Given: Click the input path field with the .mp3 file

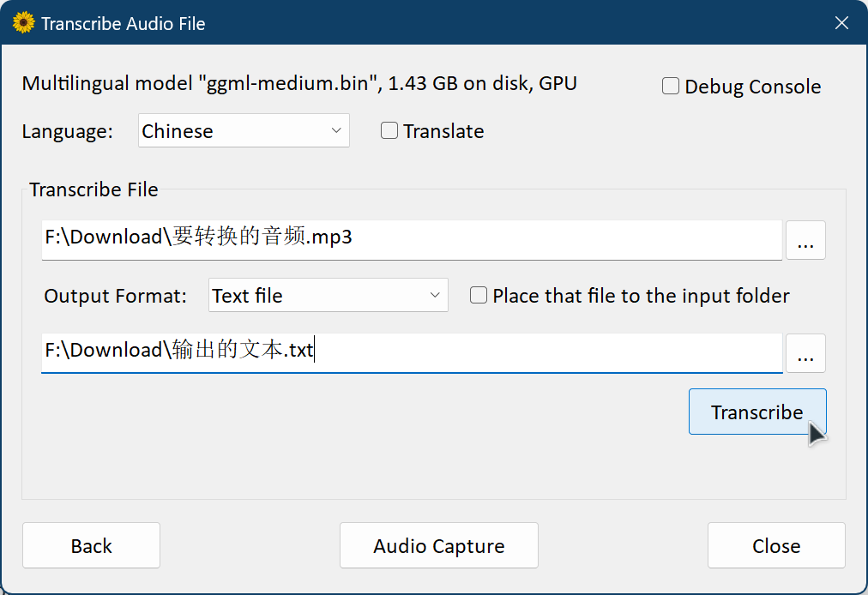Looking at the screenshot, I should tap(412, 238).
